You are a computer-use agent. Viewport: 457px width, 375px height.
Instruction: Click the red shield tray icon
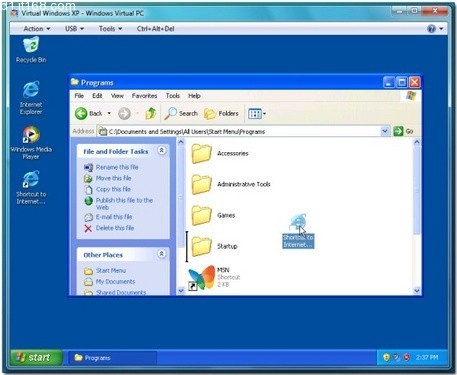pyautogui.click(x=406, y=358)
